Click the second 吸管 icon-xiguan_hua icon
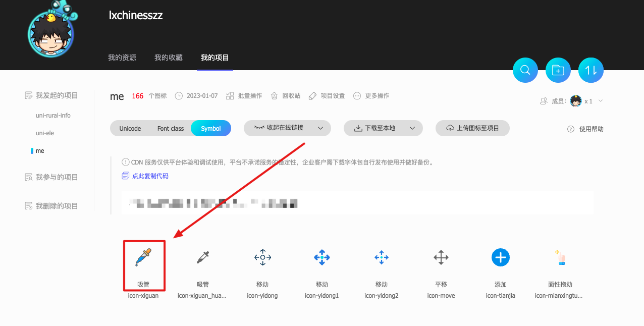The width and height of the screenshot is (644, 326). [203, 257]
